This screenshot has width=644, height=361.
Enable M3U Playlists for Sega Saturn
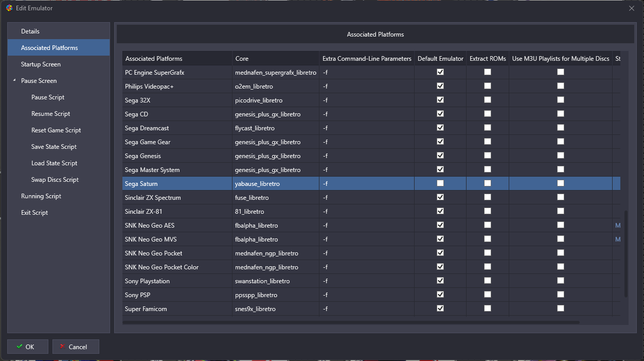click(x=561, y=183)
